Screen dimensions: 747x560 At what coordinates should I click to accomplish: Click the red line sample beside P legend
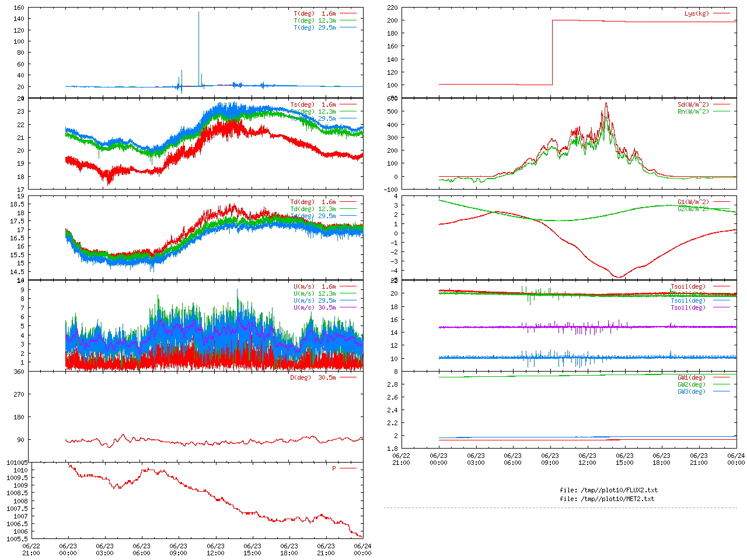coord(348,468)
